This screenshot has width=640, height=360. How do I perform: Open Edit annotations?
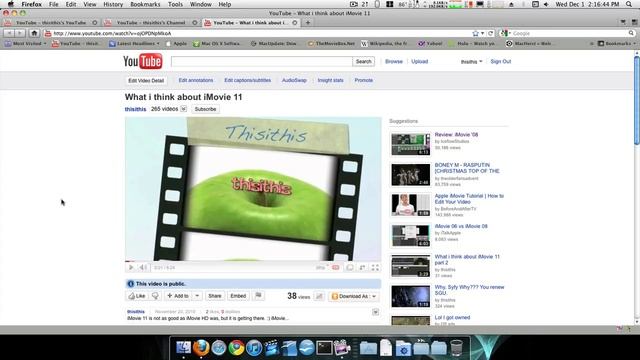[196, 80]
